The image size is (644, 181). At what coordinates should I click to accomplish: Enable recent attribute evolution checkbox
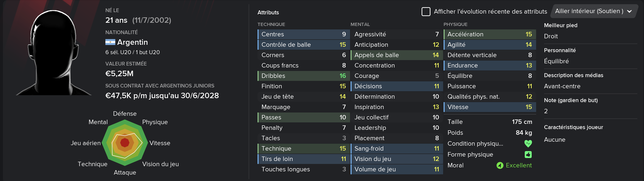[426, 12]
